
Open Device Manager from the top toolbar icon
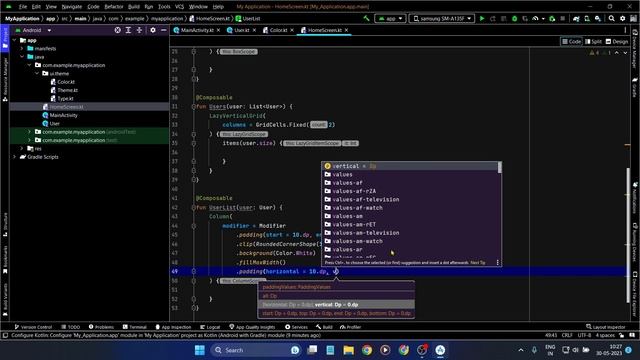coord(587,18)
